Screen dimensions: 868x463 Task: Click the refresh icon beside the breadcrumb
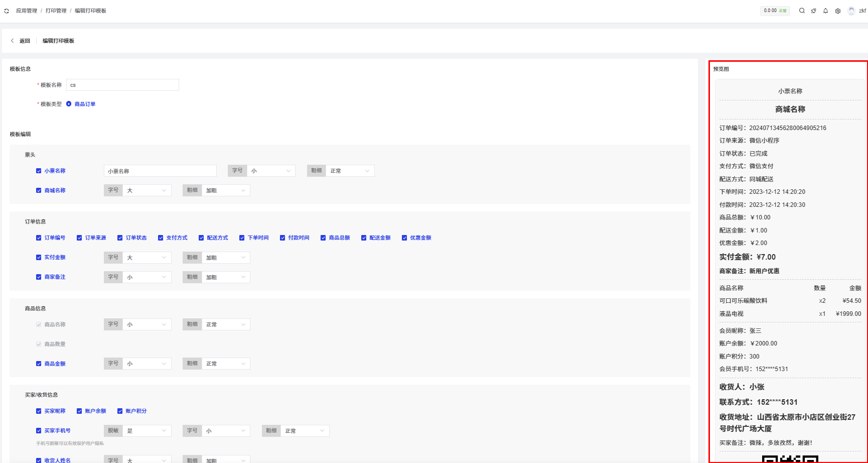[7, 11]
